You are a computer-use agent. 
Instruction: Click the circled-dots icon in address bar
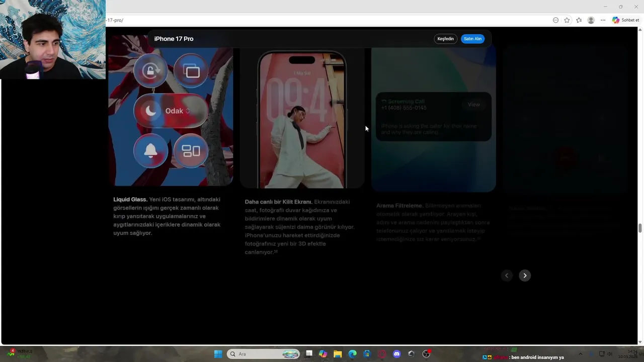point(555,20)
